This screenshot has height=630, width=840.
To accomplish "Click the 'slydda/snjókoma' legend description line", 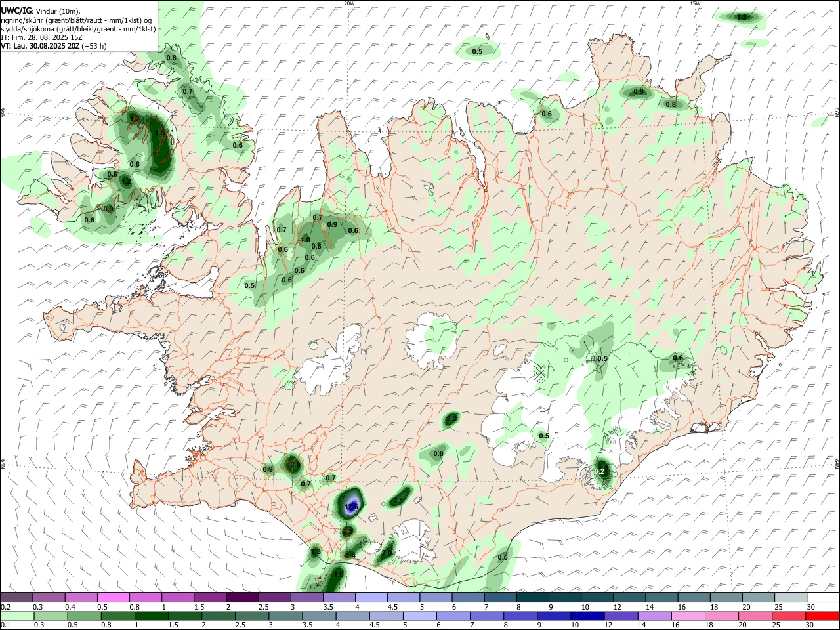I will tap(78, 29).
